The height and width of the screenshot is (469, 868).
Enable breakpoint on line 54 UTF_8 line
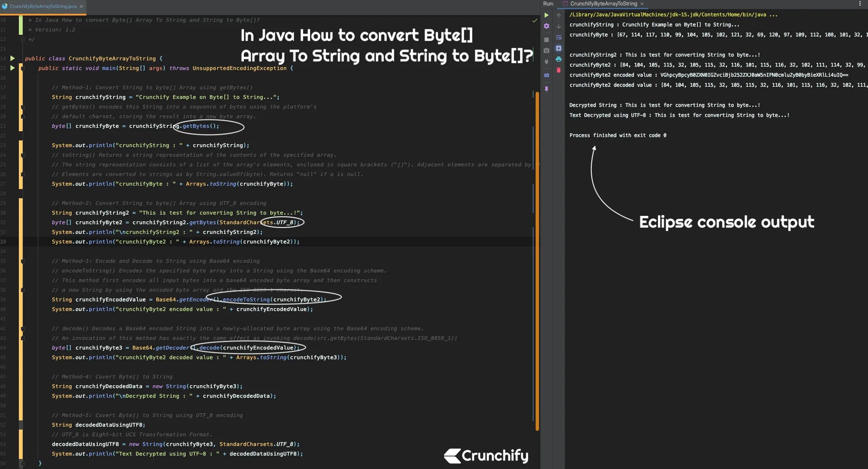[13, 443]
